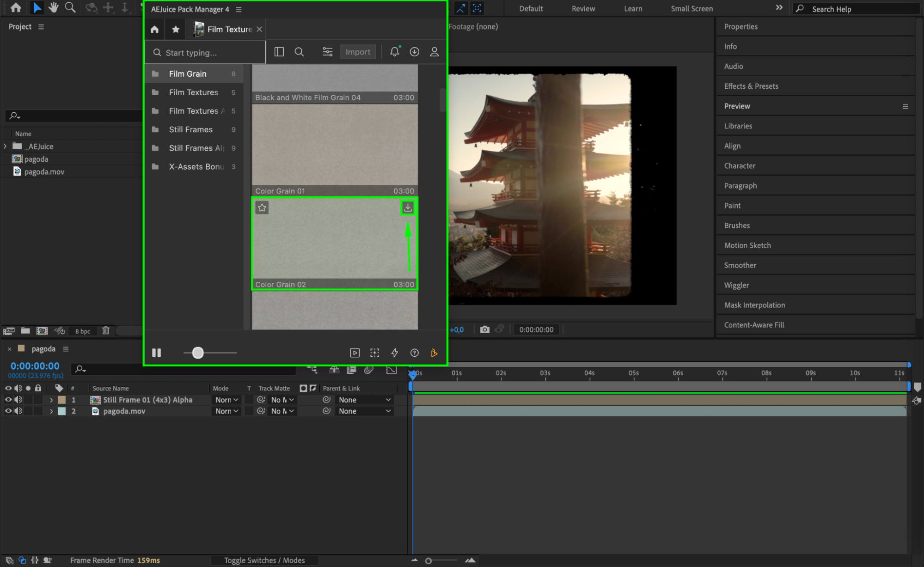Open the AEJuice user account icon

click(434, 52)
